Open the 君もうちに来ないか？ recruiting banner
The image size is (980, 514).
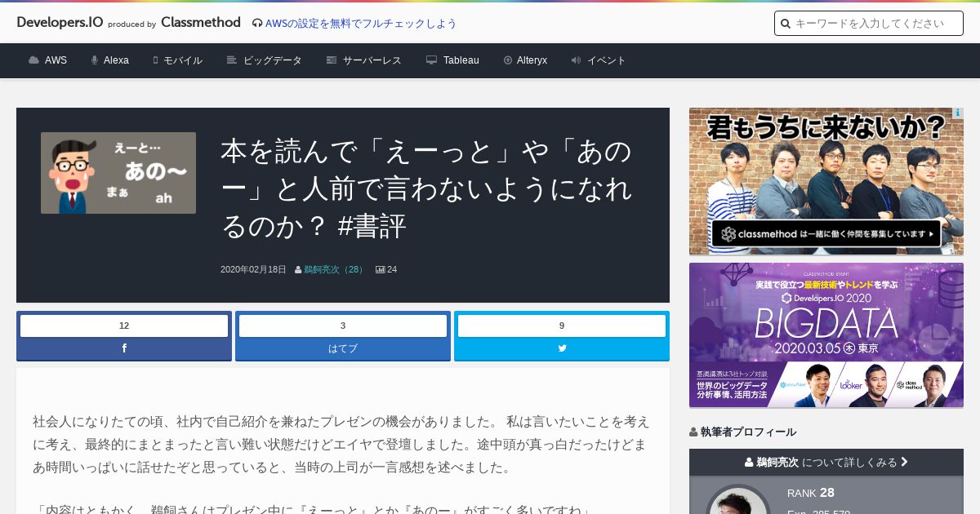pos(826,181)
